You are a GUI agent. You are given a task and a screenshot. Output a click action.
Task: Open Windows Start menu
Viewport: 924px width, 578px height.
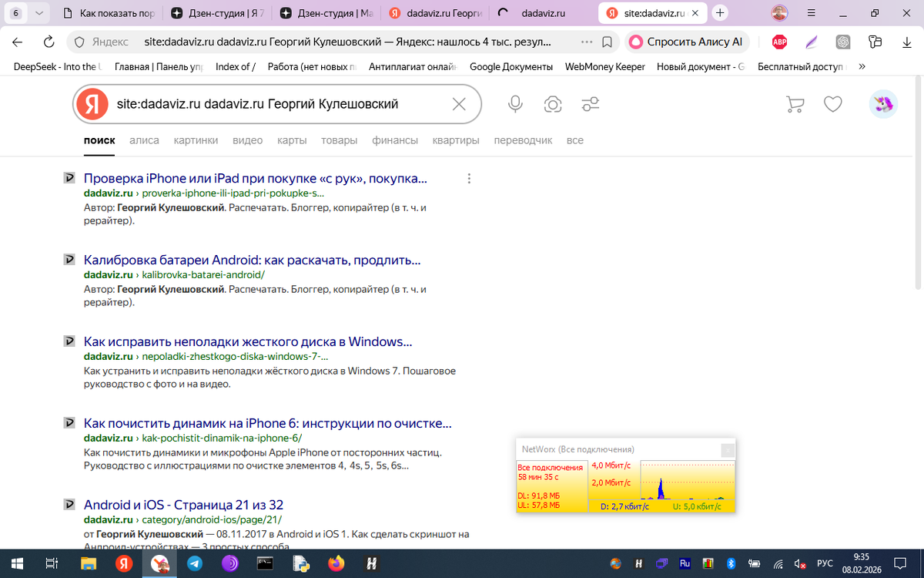16,563
